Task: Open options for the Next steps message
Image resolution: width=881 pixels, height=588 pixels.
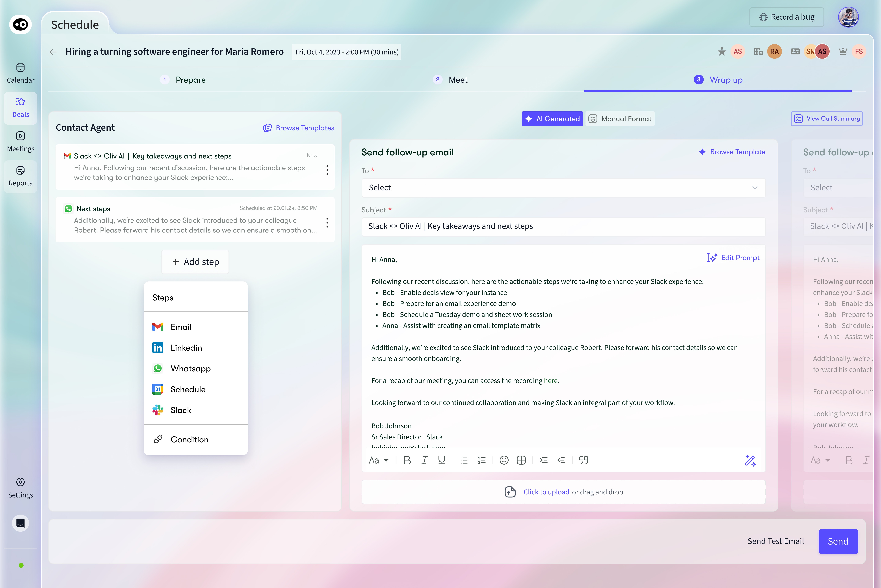Action: 327,223
